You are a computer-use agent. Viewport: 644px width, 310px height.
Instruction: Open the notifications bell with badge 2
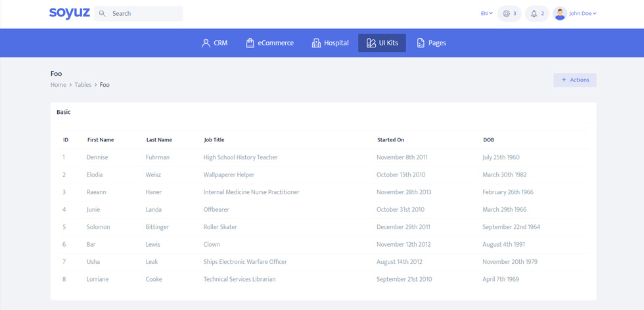(537, 14)
